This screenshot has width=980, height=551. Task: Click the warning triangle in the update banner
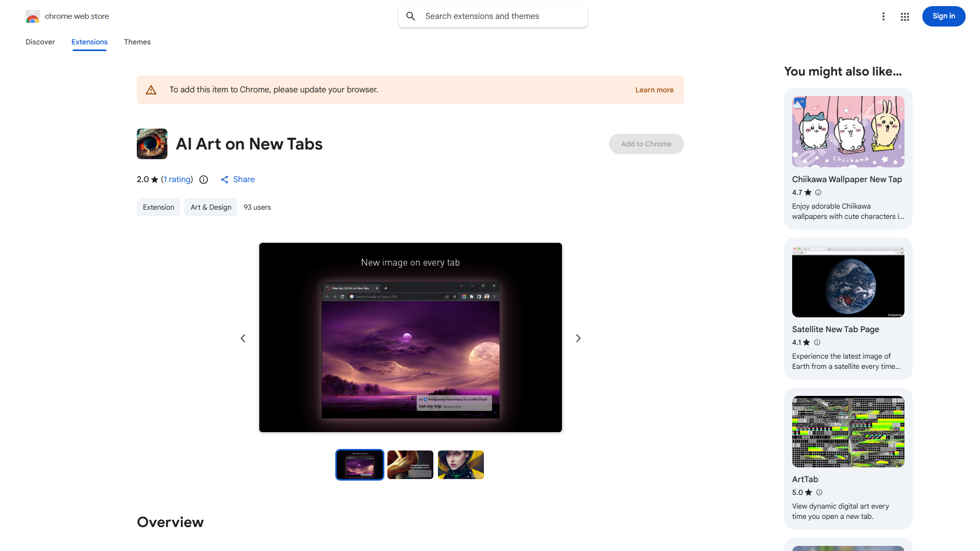coord(151,89)
